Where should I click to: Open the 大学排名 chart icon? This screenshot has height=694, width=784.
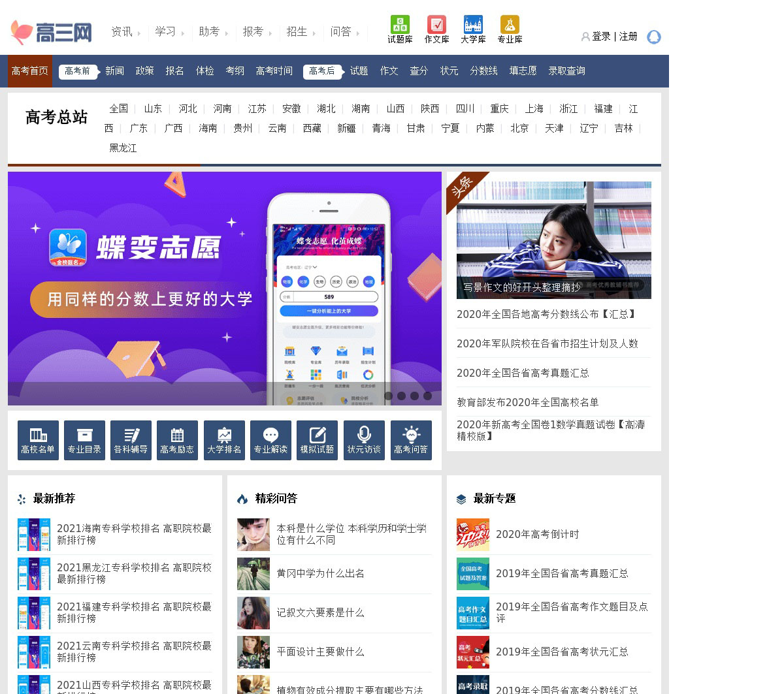[224, 440]
